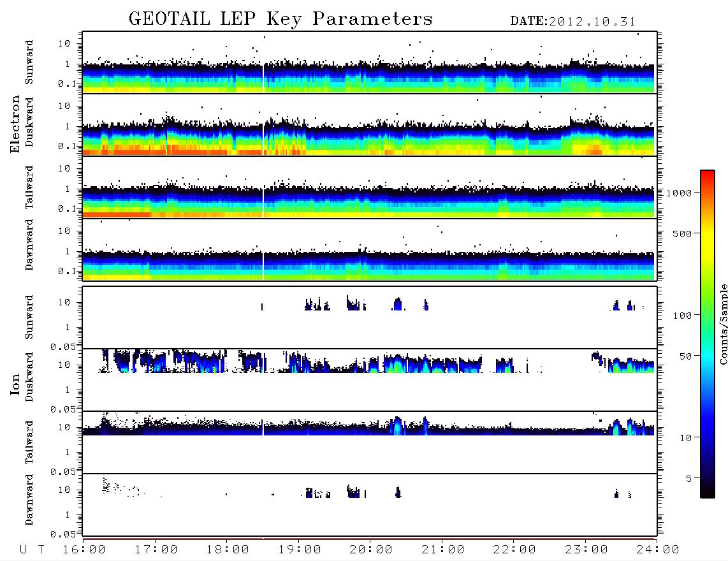Viewport: 728px width, 561px height.
Task: Click the Electron Tailward spectrogram panel
Action: click(370, 187)
